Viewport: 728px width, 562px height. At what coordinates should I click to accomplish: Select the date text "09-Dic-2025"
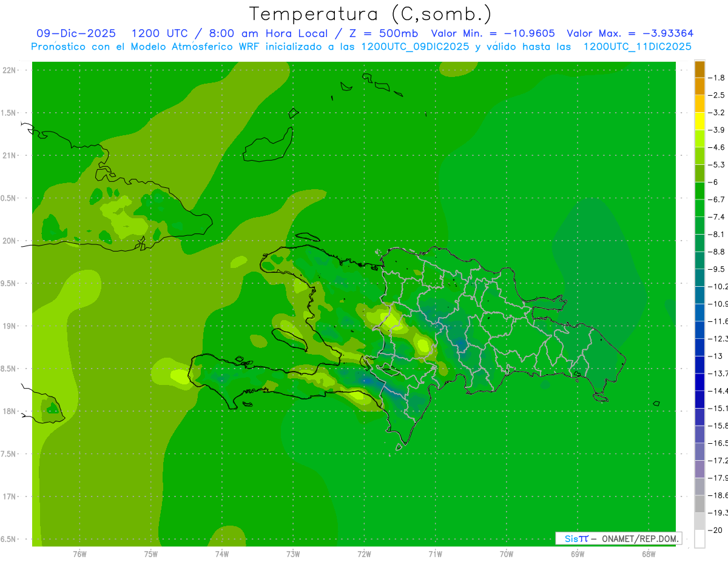point(76,33)
